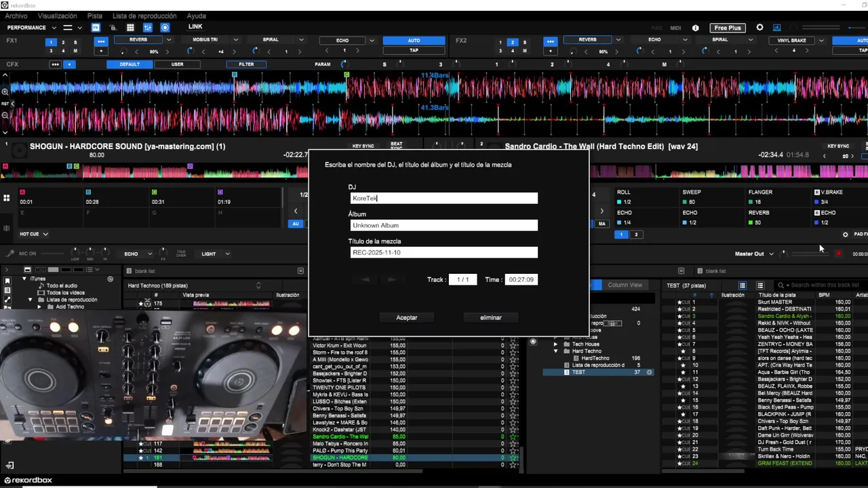Click eliminar in the recording dialog

491,318
